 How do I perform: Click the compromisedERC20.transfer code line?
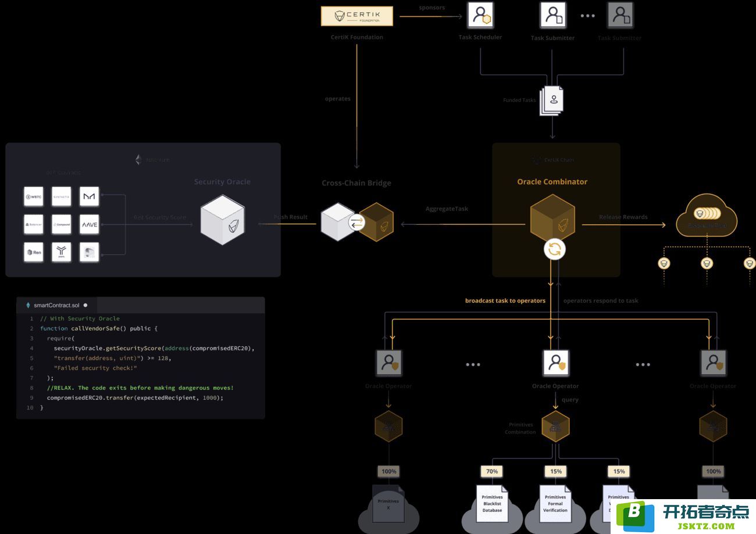pos(135,397)
